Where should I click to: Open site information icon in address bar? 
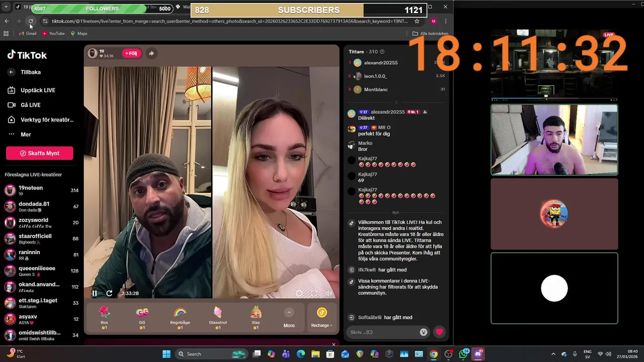point(45,21)
